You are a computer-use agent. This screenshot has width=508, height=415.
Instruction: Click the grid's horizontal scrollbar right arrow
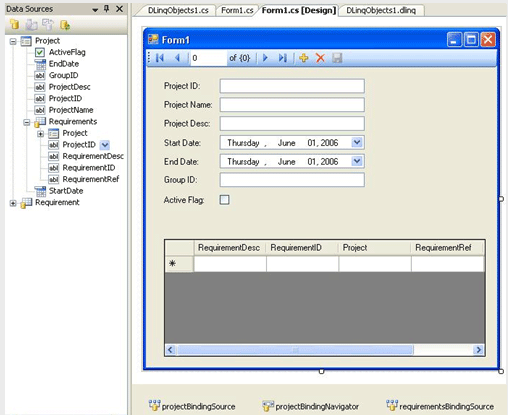tap(479, 350)
